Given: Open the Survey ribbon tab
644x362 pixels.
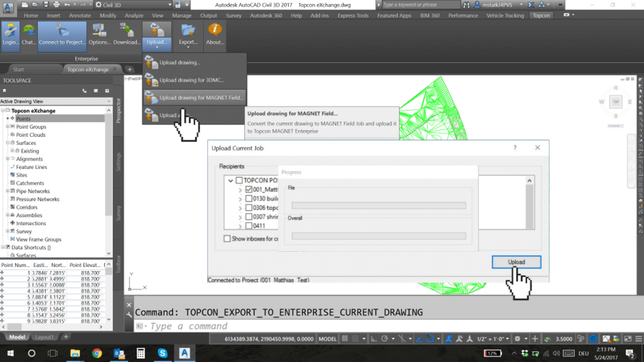Looking at the screenshot, I should click(x=234, y=16).
